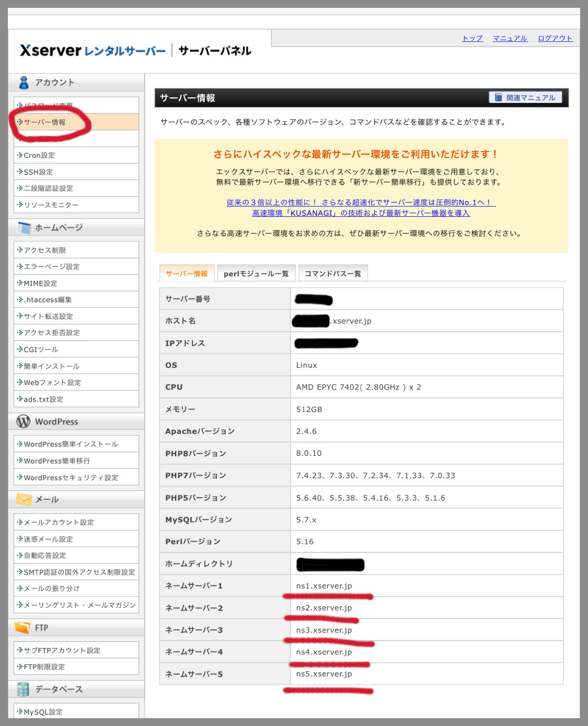
Task: Click the Xserver logo
Action: click(x=93, y=51)
